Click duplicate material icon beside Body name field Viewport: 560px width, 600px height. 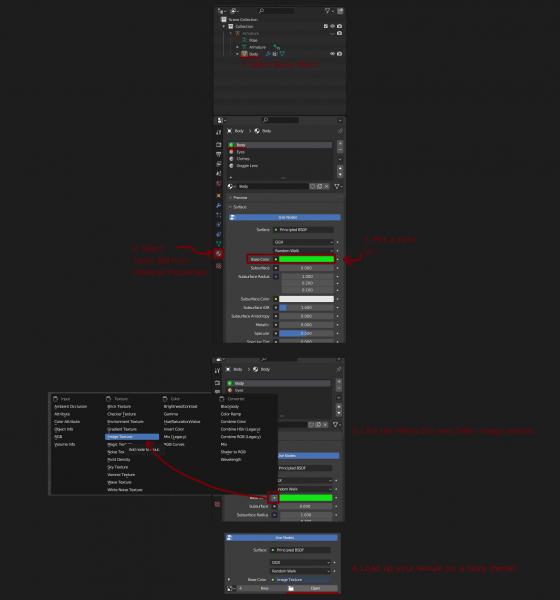[320, 186]
